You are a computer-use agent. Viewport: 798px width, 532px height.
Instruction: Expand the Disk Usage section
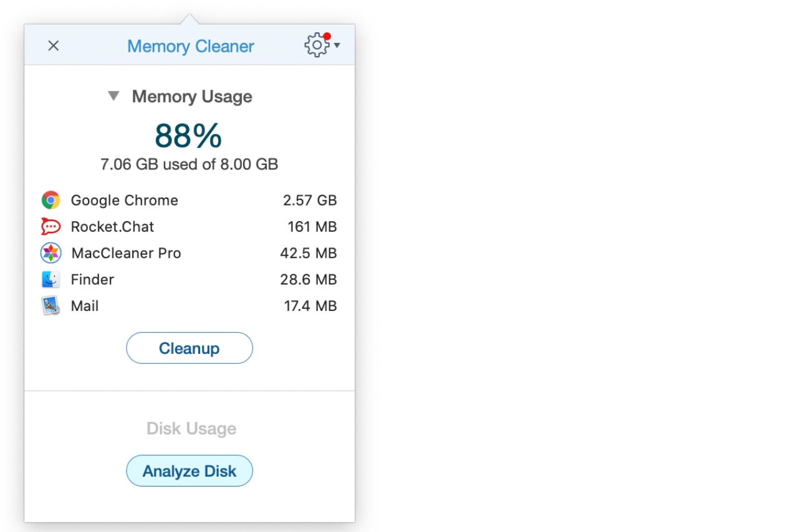pos(191,429)
